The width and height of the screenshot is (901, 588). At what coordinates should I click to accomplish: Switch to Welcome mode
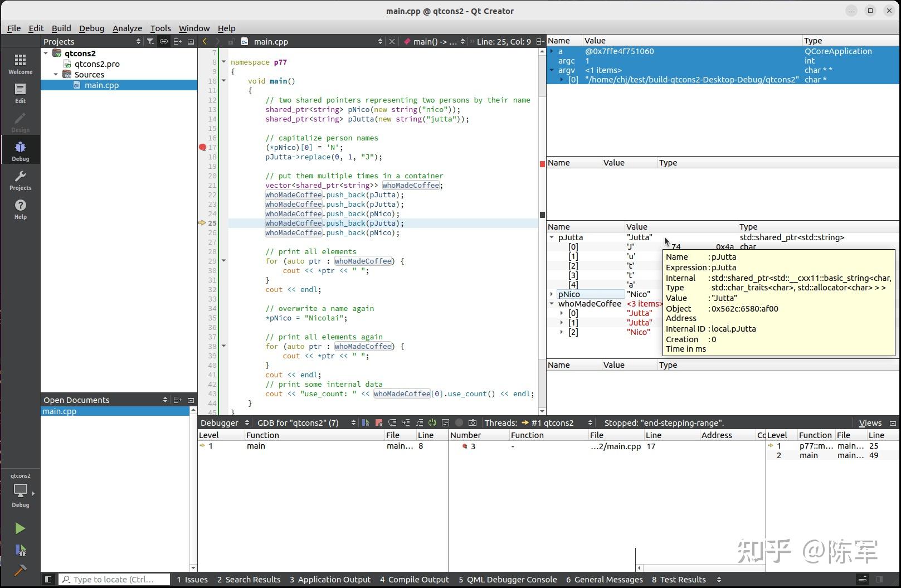(x=20, y=64)
